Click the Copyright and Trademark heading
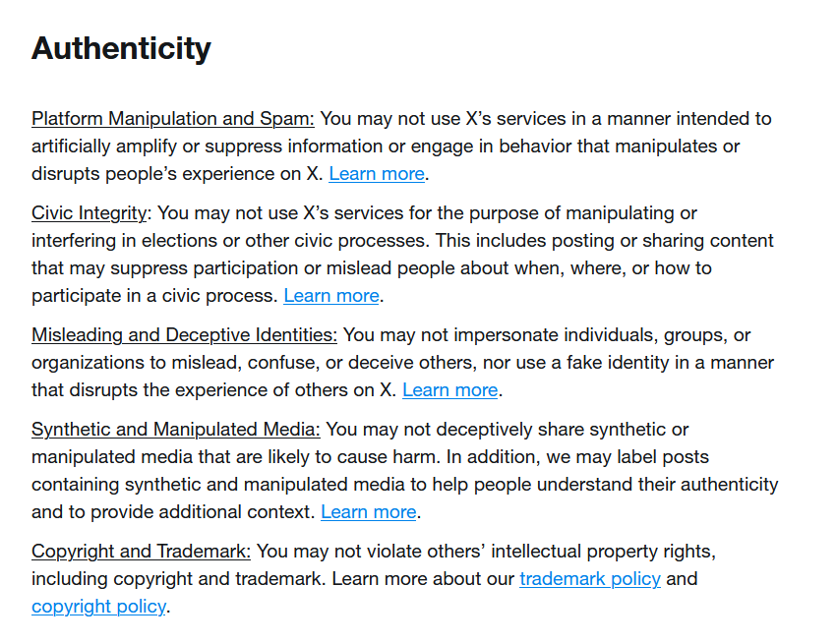 (141, 552)
